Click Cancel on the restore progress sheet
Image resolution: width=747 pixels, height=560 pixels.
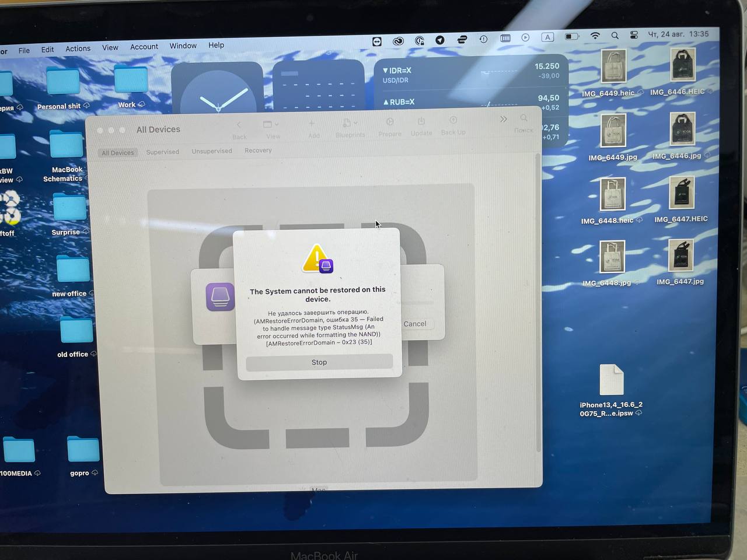coord(415,324)
